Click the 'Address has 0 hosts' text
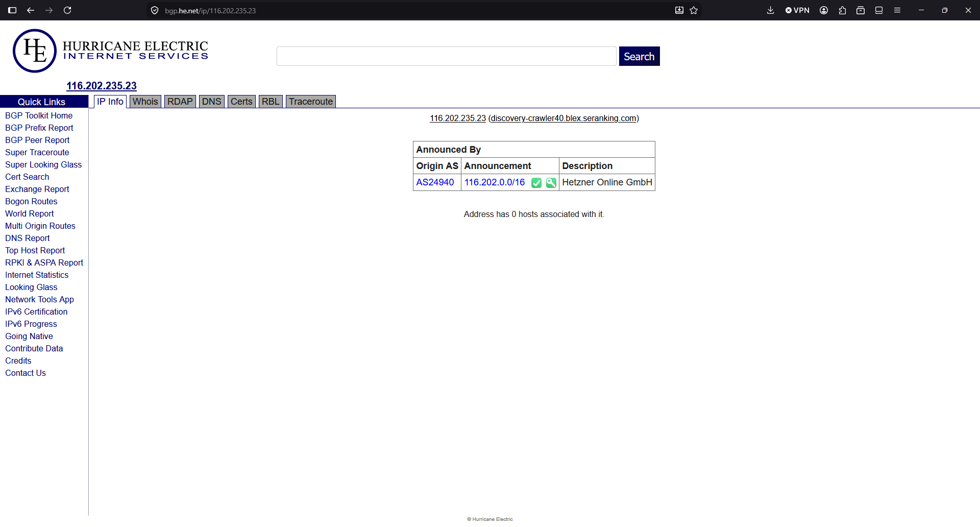Image resolution: width=980 pixels, height=527 pixels. 534,214
